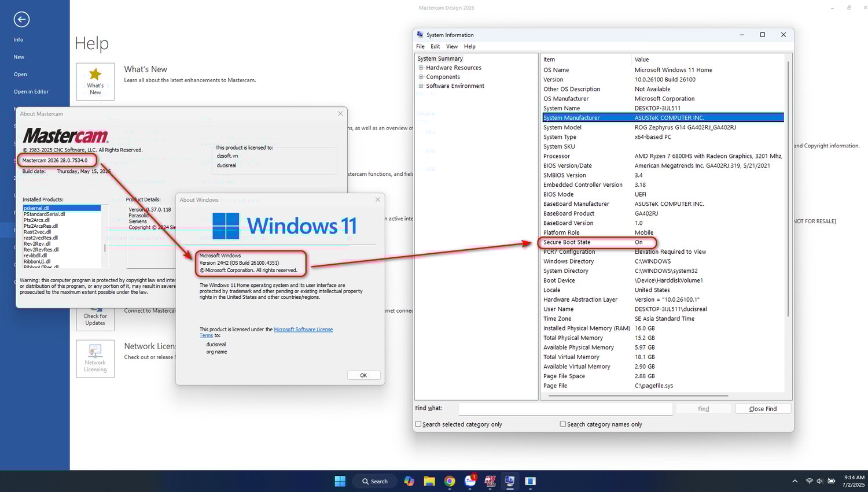The width and height of the screenshot is (868, 492).
Task: Launch Copilot from the taskbar
Action: (409, 481)
